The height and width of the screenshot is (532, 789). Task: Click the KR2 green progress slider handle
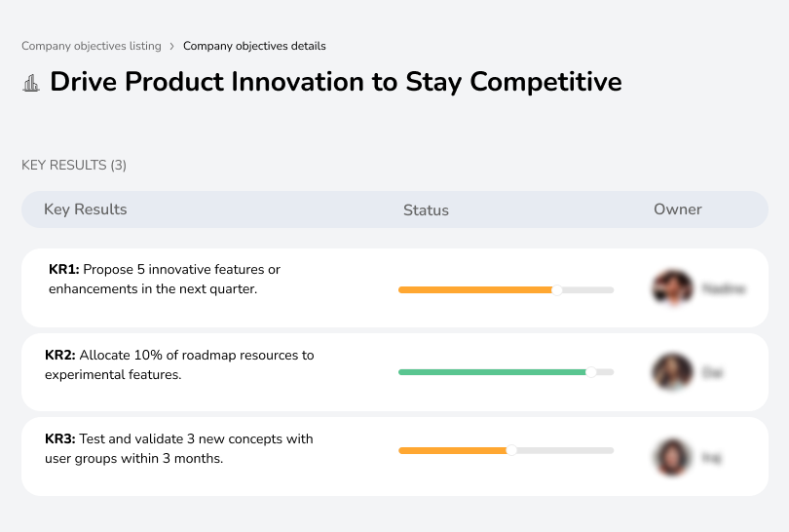pos(590,372)
